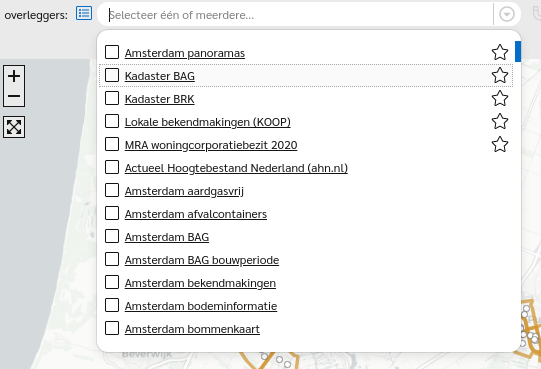The image size is (541, 369).
Task: Zoom in on the map
Action: point(14,76)
